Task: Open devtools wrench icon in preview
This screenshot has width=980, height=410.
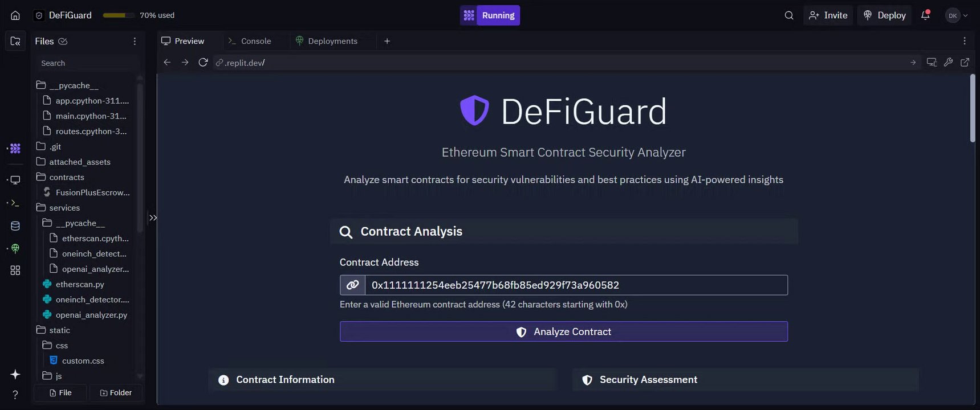Action: tap(948, 63)
